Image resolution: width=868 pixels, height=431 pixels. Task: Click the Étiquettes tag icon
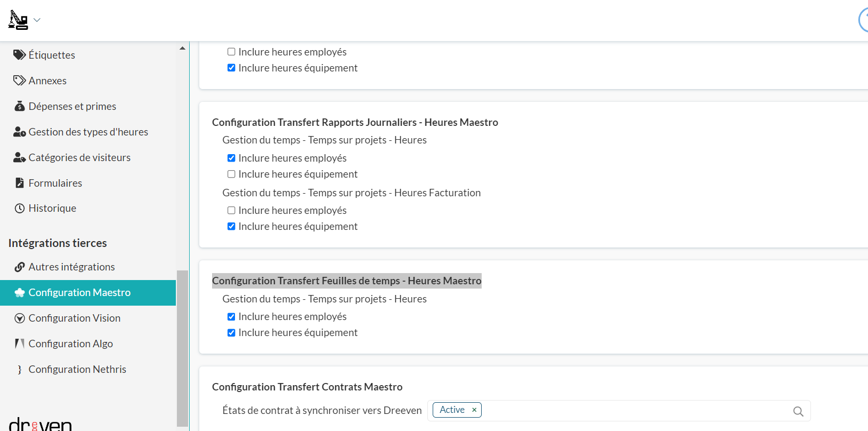click(20, 55)
